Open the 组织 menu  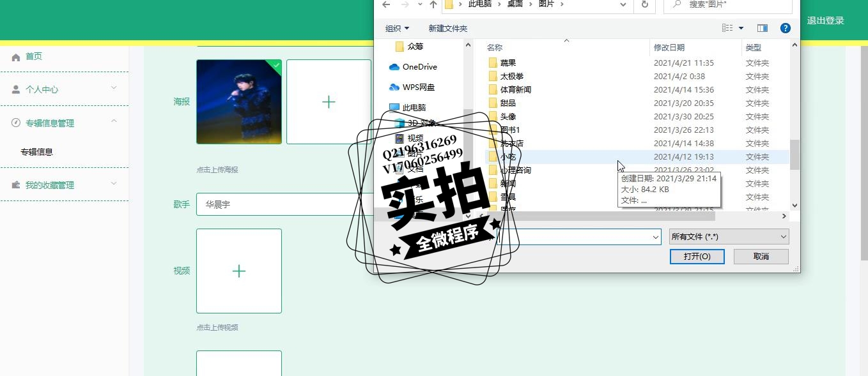(397, 28)
